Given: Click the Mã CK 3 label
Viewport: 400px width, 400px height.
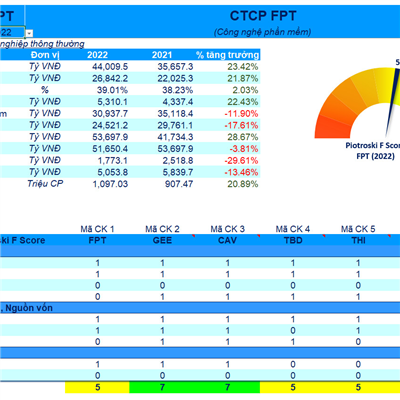Looking at the screenshot, I should tap(227, 229).
